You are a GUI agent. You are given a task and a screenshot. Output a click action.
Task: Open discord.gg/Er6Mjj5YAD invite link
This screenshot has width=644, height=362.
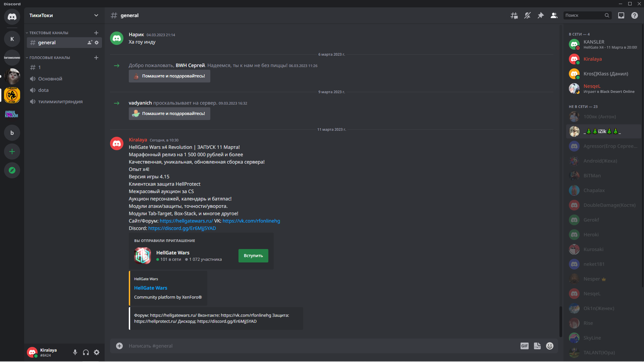[x=182, y=228]
